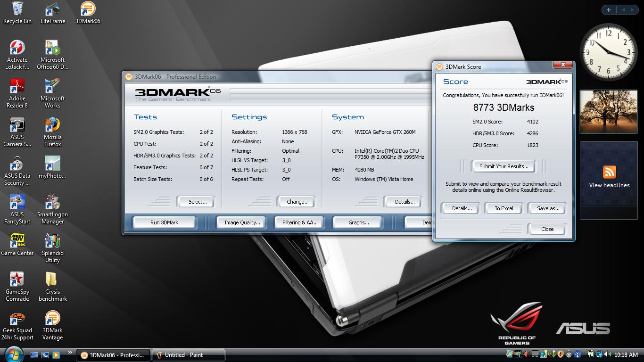Image resolution: width=644 pixels, height=362 pixels.
Task: Click the Change... button under Settings
Action: pyautogui.click(x=297, y=202)
